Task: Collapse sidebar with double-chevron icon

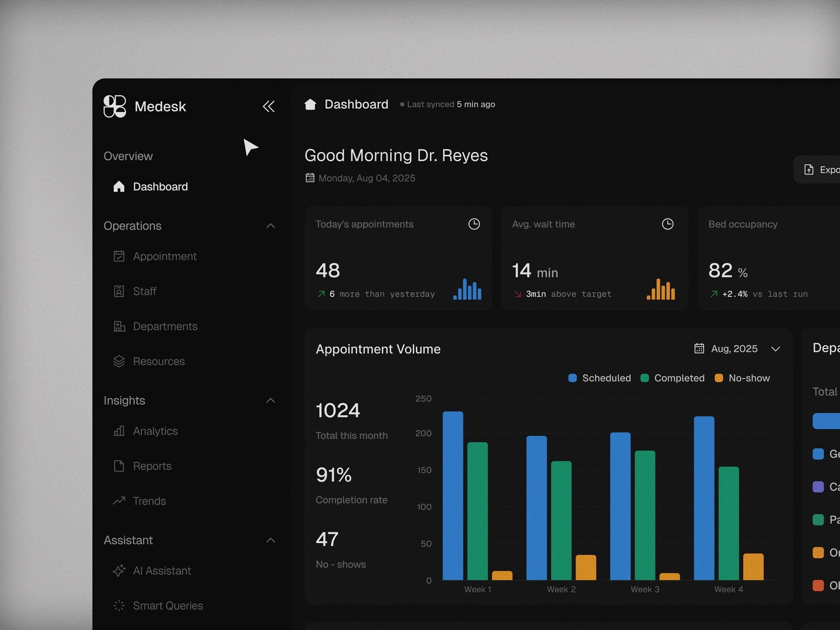Action: pos(269,106)
